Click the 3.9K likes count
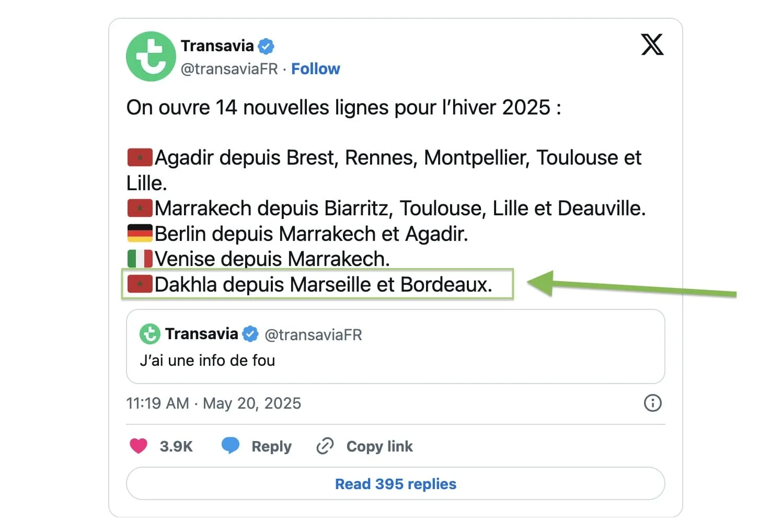The height and width of the screenshot is (532, 782). point(176,446)
